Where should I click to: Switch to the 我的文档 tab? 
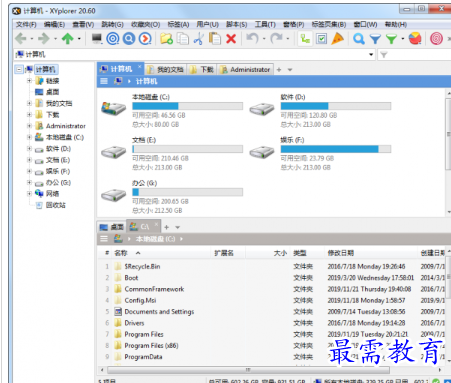[x=166, y=69]
